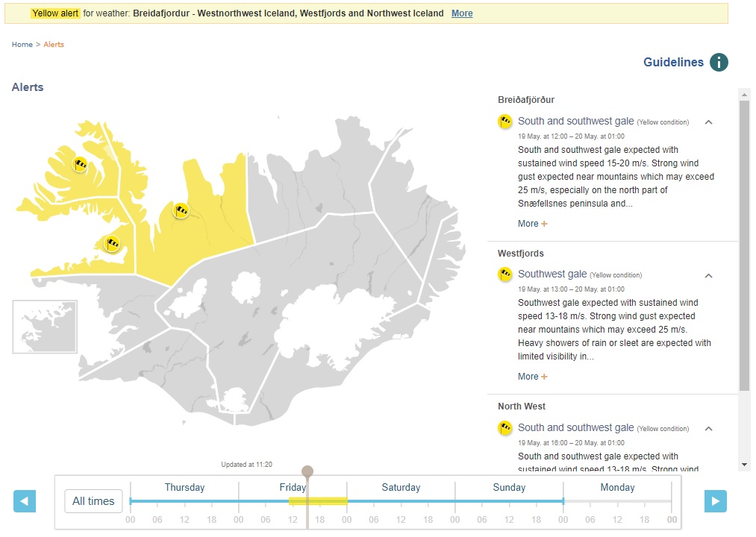Click the wind alert icon on Westfjords map

click(80, 164)
